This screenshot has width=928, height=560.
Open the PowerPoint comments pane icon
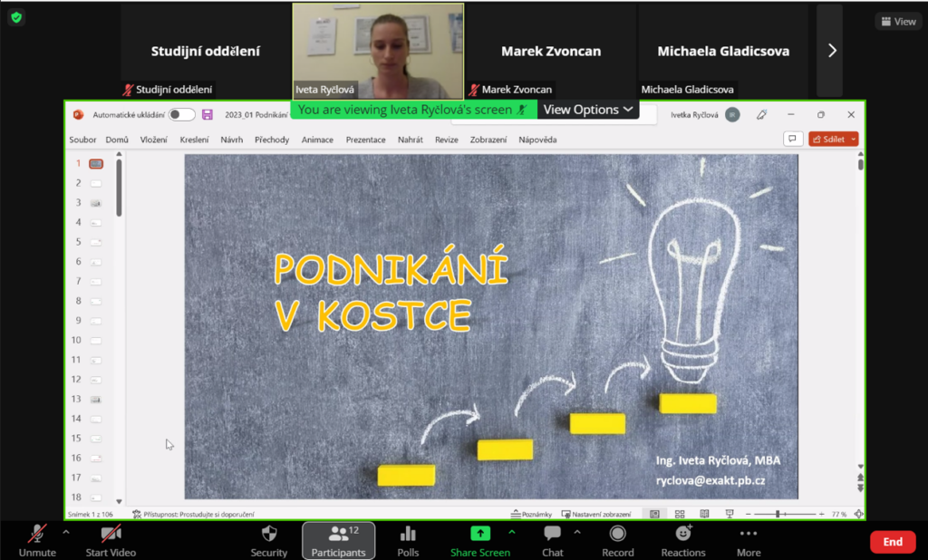(792, 140)
